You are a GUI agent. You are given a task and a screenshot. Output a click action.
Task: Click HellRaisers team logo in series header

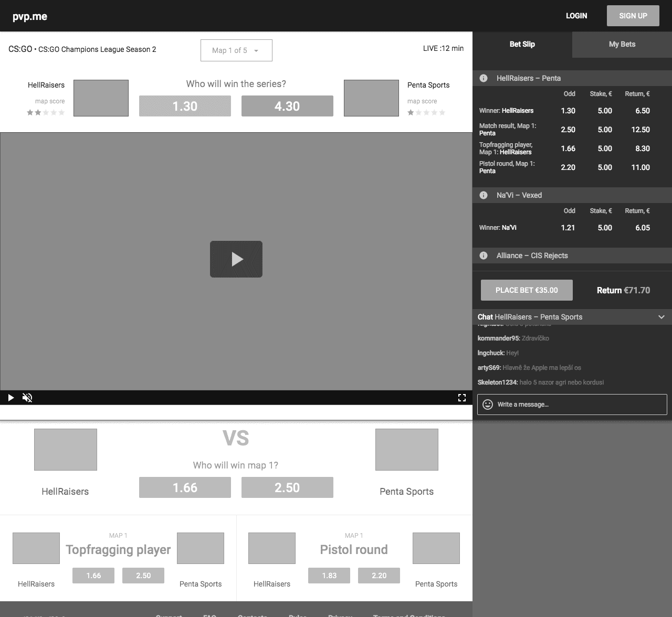click(x=101, y=98)
